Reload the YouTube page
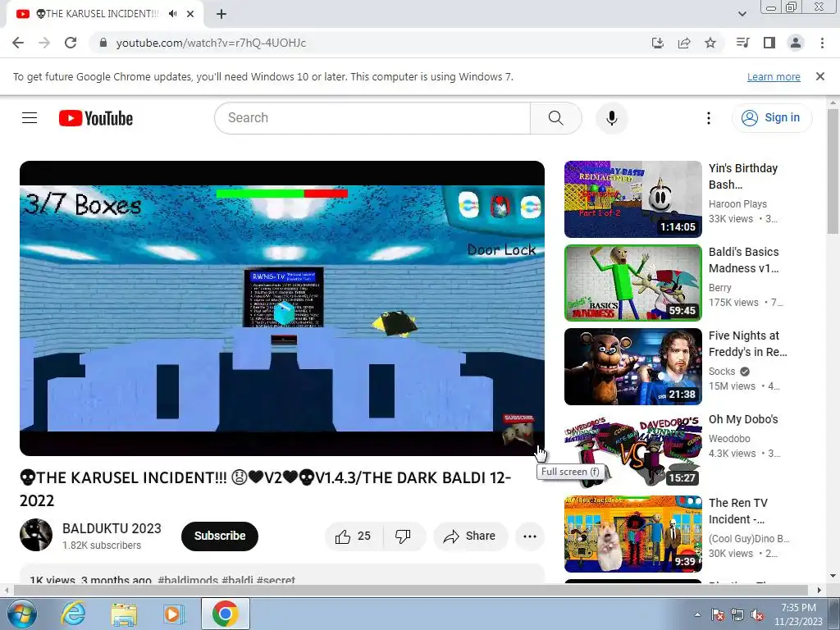840x630 pixels. tap(71, 43)
